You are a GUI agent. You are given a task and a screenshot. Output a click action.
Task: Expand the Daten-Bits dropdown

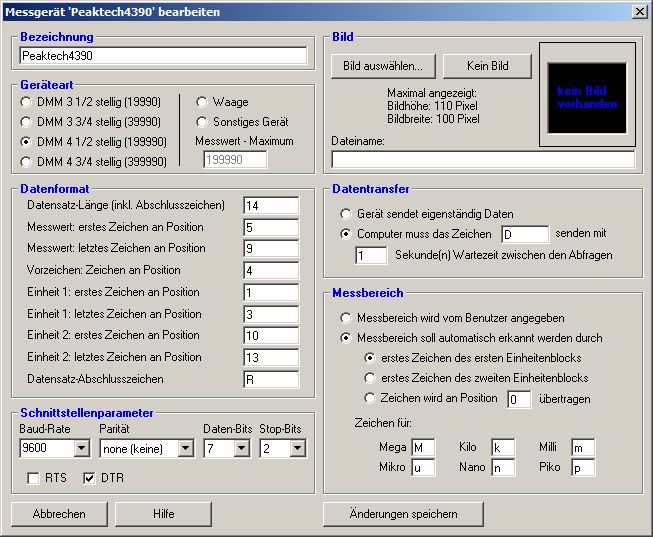pyautogui.click(x=242, y=449)
